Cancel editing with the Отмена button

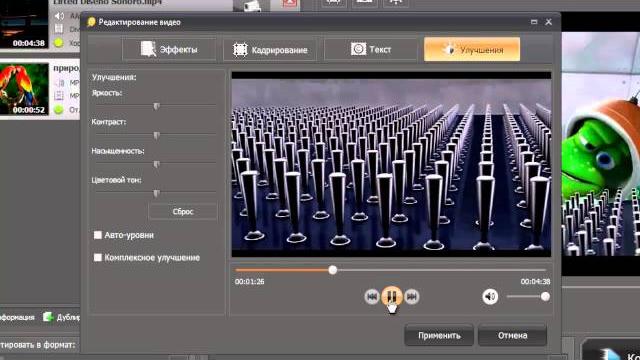(x=512, y=335)
